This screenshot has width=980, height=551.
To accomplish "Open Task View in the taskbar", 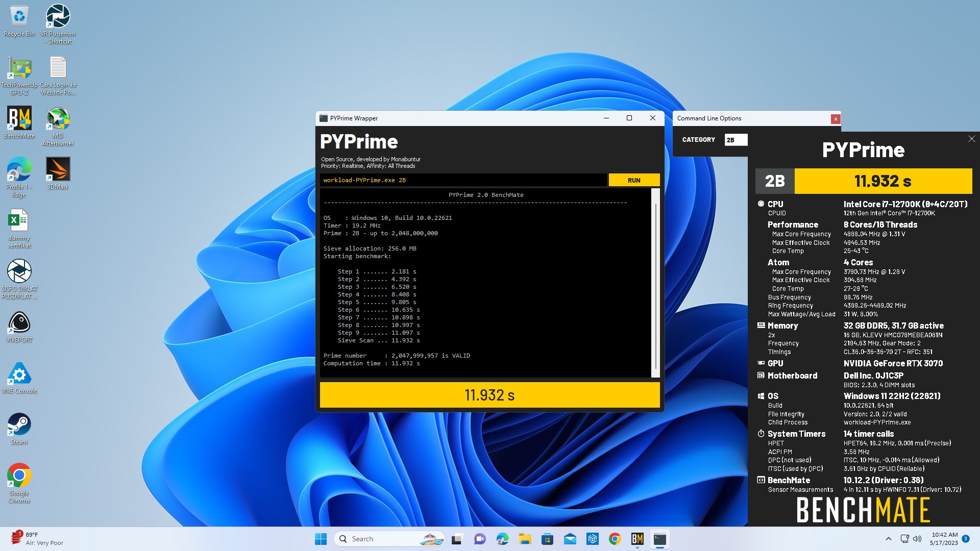I will (457, 539).
